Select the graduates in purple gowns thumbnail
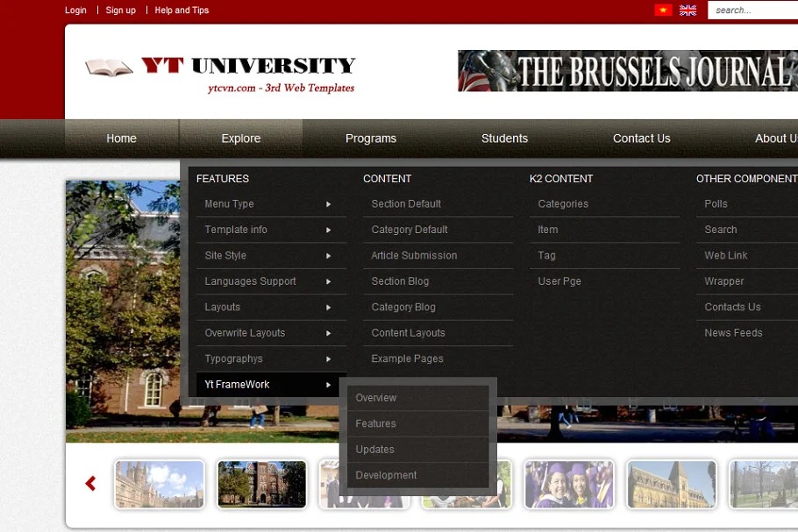 coord(569,484)
